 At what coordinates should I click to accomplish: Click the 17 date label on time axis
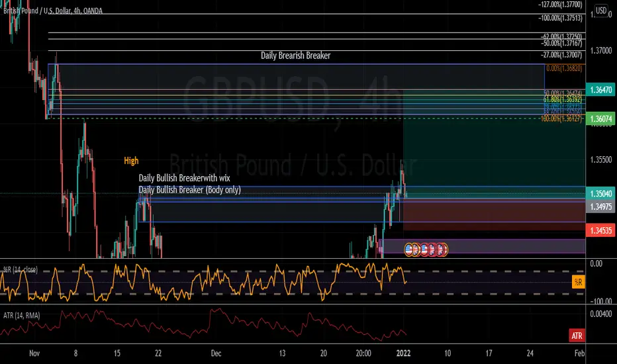489,353
